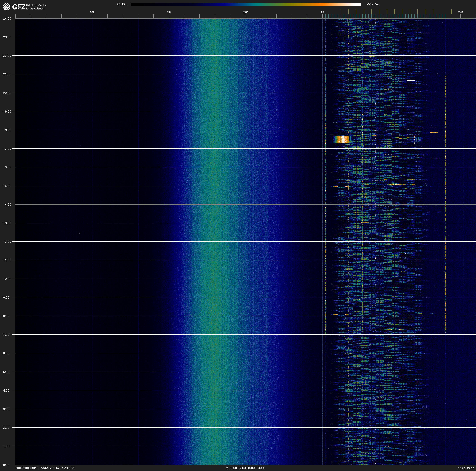Click the 2024-10-31 date label
The height and width of the screenshot is (471, 476).
(x=466, y=468)
